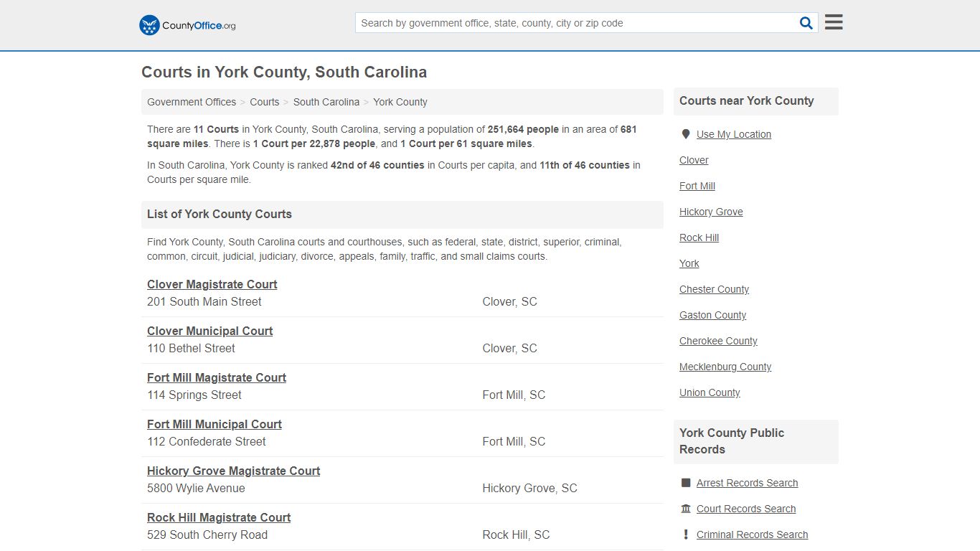Go to Courts breadcrumb
980x551 pixels.
point(265,102)
